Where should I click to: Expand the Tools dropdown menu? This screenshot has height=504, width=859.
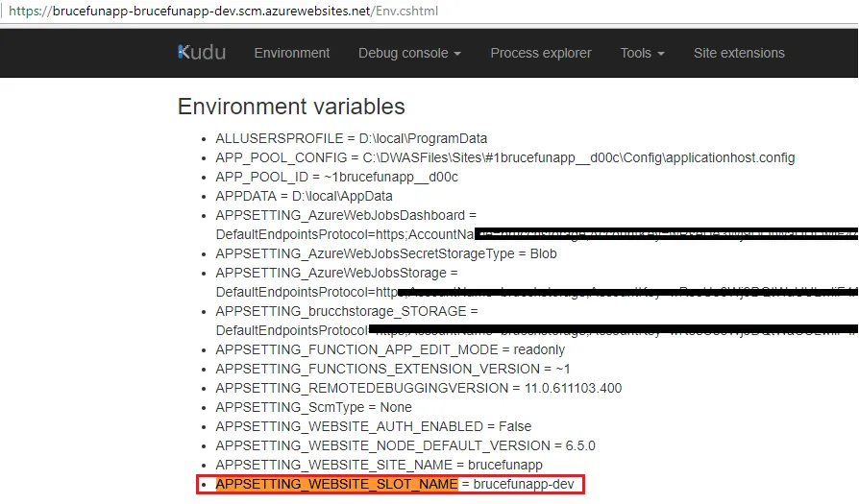coord(642,53)
